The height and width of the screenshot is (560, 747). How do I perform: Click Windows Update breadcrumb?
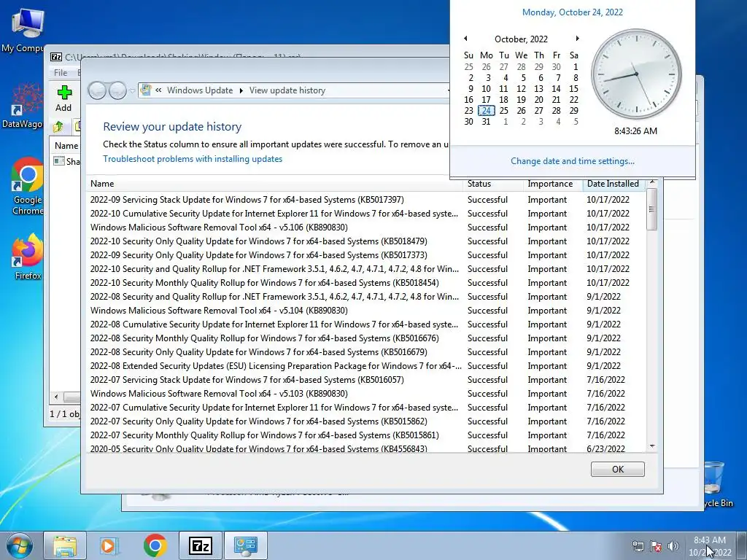pyautogui.click(x=200, y=90)
